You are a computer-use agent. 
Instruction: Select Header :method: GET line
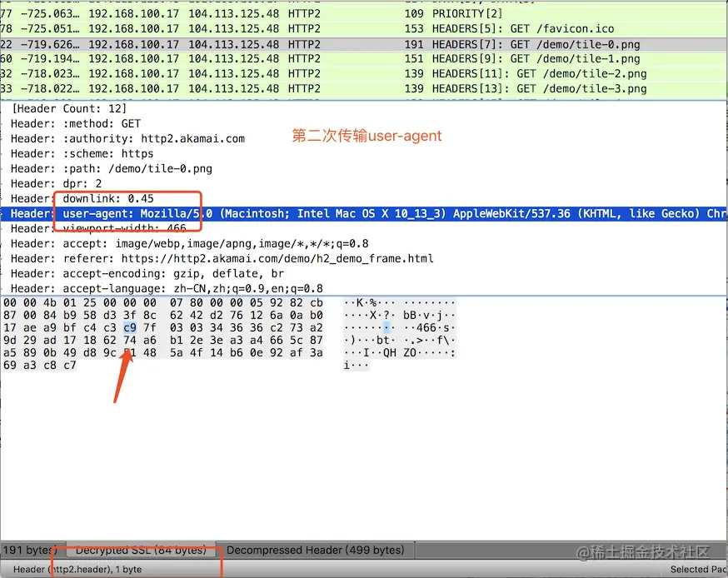pos(76,124)
